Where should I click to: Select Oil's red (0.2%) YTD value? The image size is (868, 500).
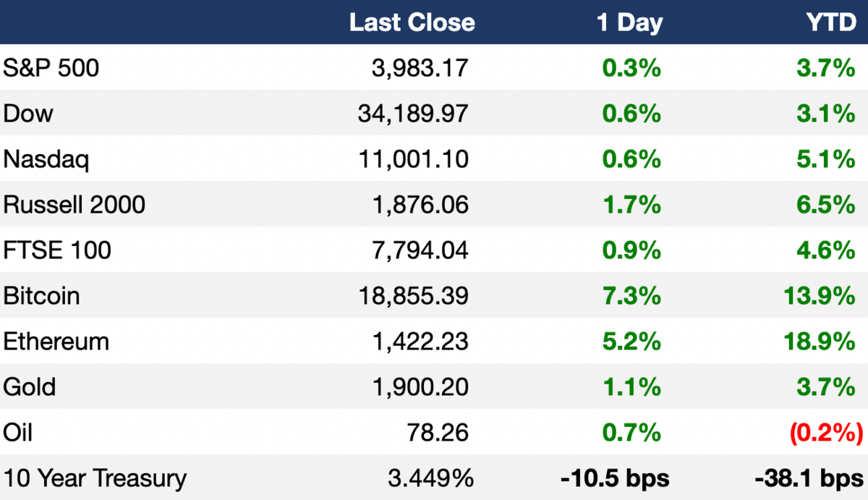(826, 433)
